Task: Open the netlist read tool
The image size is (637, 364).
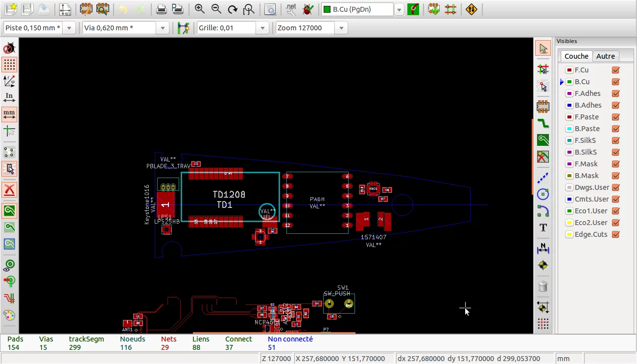Action: tap(291, 9)
